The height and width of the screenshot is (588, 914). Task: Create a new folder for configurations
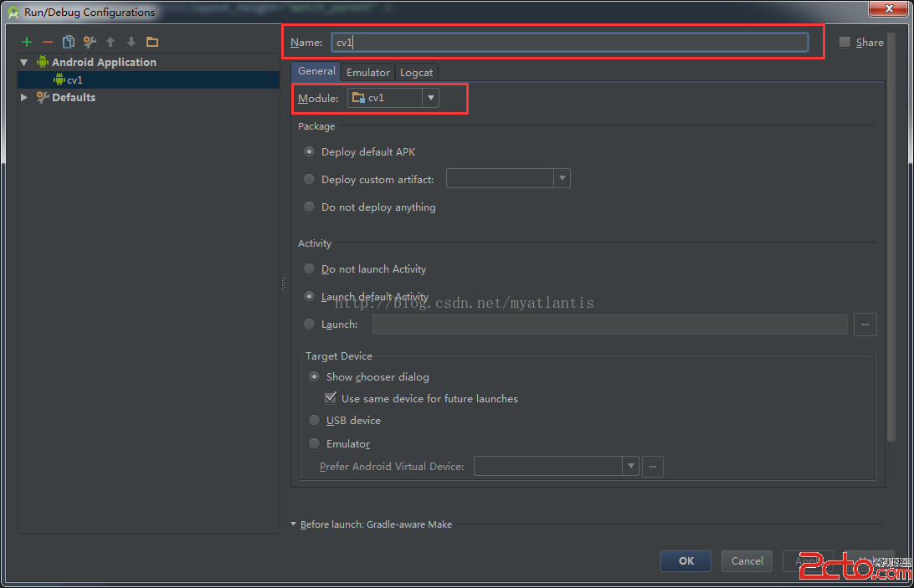coord(152,42)
